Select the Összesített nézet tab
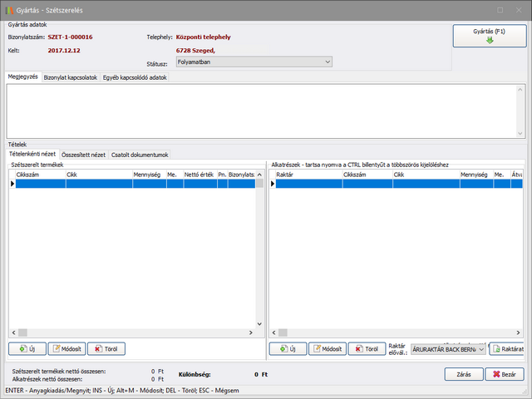The image size is (532, 399). pos(83,154)
